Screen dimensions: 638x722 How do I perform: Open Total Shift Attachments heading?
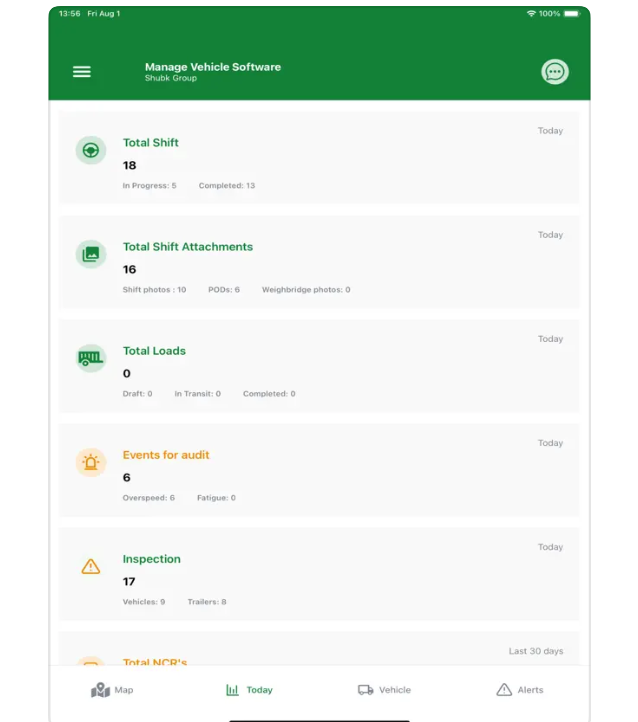pyautogui.click(x=188, y=247)
